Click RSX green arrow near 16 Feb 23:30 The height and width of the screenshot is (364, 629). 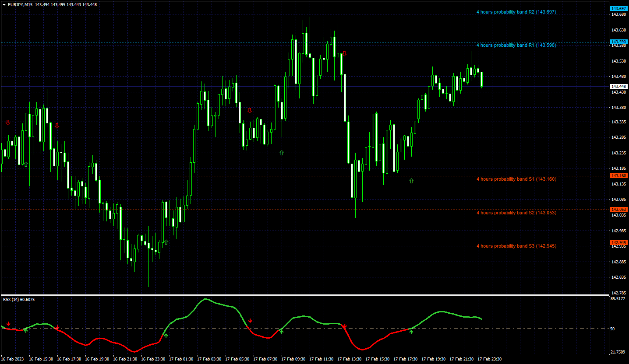point(166,336)
